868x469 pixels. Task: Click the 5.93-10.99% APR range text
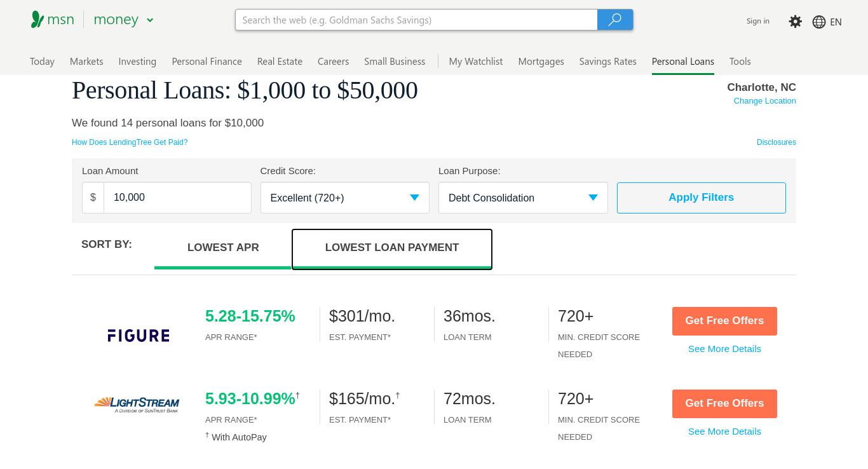[250, 398]
